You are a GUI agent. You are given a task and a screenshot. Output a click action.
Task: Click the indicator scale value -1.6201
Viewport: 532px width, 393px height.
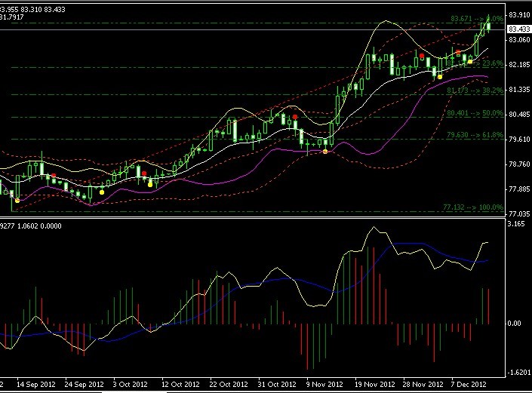519,373
